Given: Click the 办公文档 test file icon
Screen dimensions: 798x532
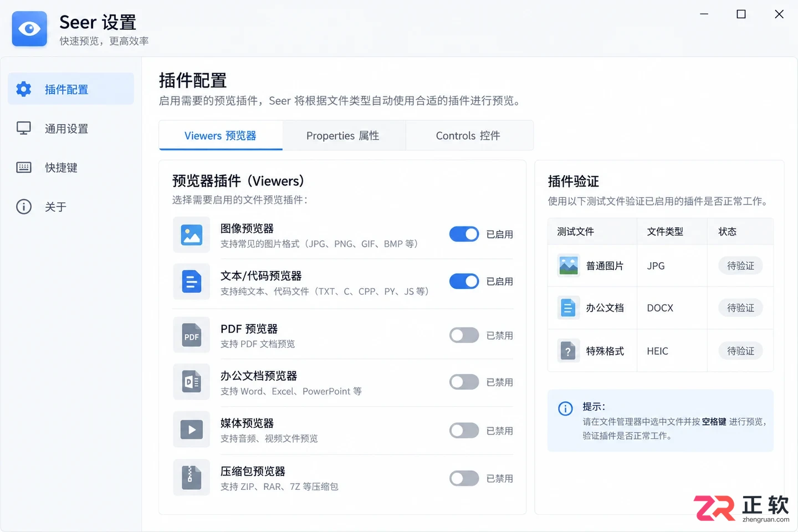Looking at the screenshot, I should pyautogui.click(x=569, y=308).
